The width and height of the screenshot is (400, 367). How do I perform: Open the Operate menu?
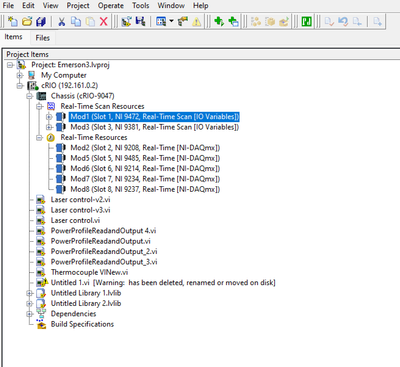pyautogui.click(x=111, y=6)
